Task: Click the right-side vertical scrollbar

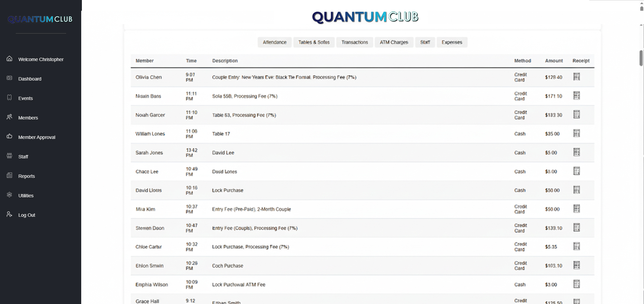Action: [x=640, y=60]
